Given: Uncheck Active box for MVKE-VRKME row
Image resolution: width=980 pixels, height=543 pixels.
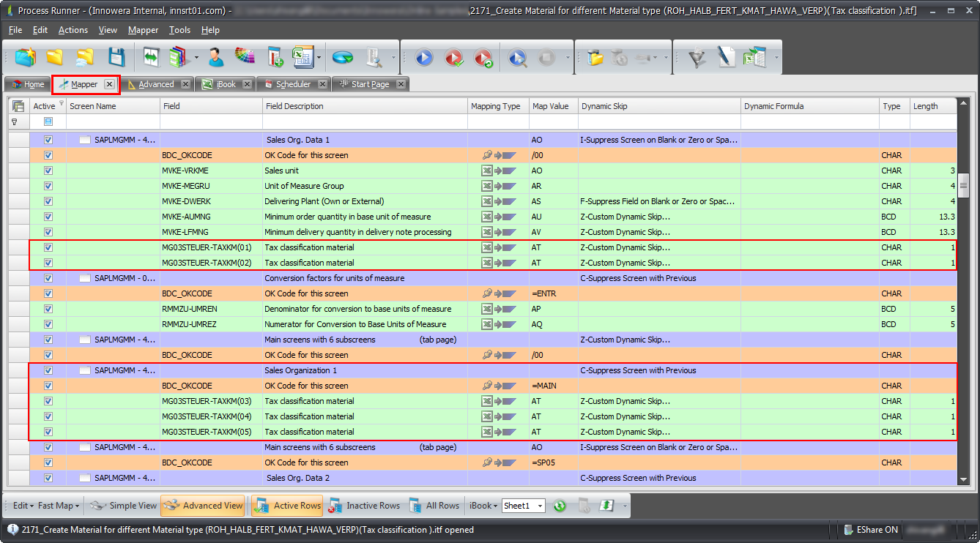Looking at the screenshot, I should [x=48, y=171].
